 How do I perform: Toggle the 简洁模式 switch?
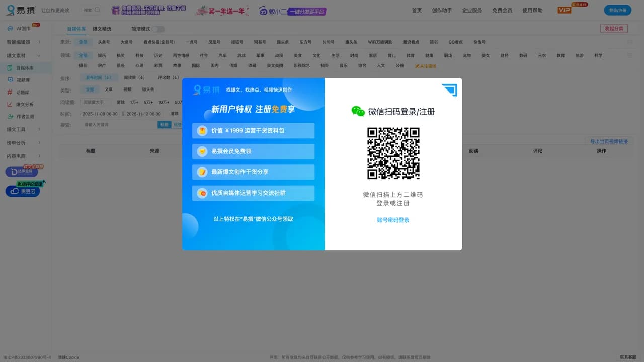[158, 29]
